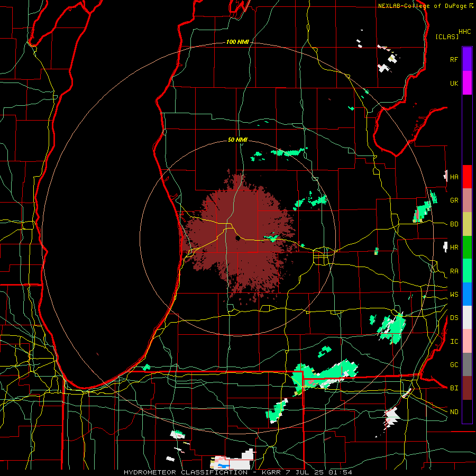Click the 'KGRR' station identifier
Image resolution: width=476 pixels, height=476 pixels.
272,472
